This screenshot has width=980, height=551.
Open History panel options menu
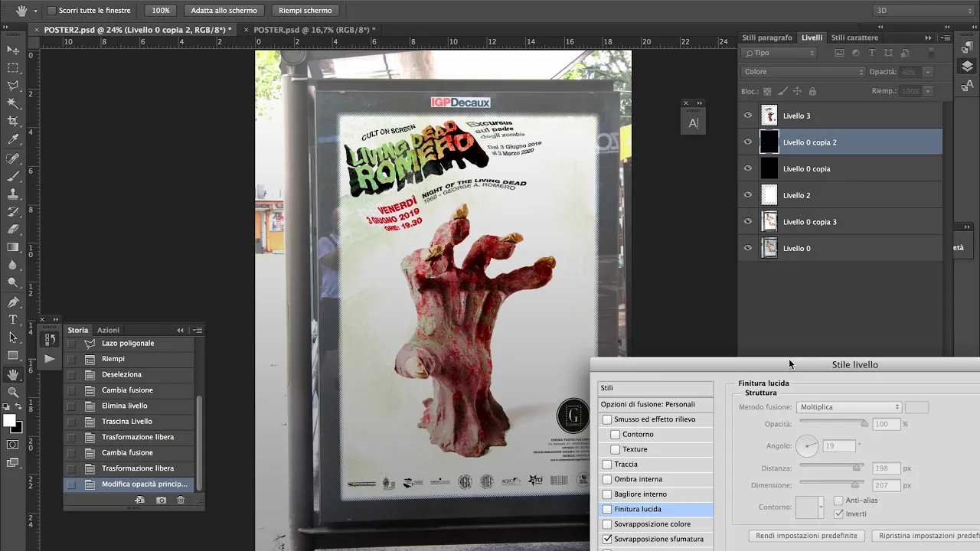tap(198, 330)
